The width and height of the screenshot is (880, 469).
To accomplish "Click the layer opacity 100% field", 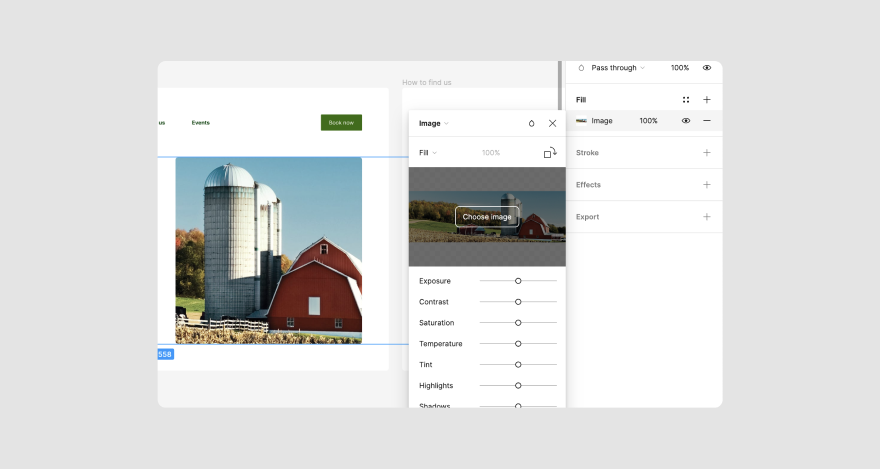I will (680, 68).
